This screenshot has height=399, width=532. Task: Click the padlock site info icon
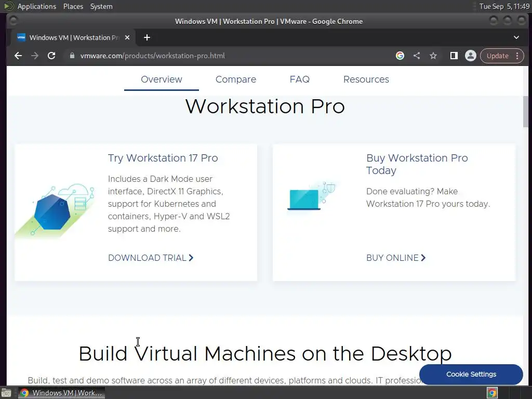[x=72, y=56]
